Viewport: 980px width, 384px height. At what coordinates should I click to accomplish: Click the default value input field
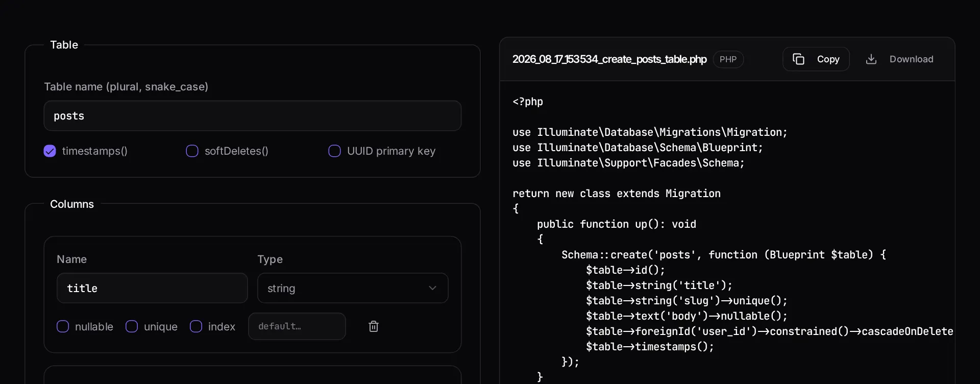tap(297, 326)
